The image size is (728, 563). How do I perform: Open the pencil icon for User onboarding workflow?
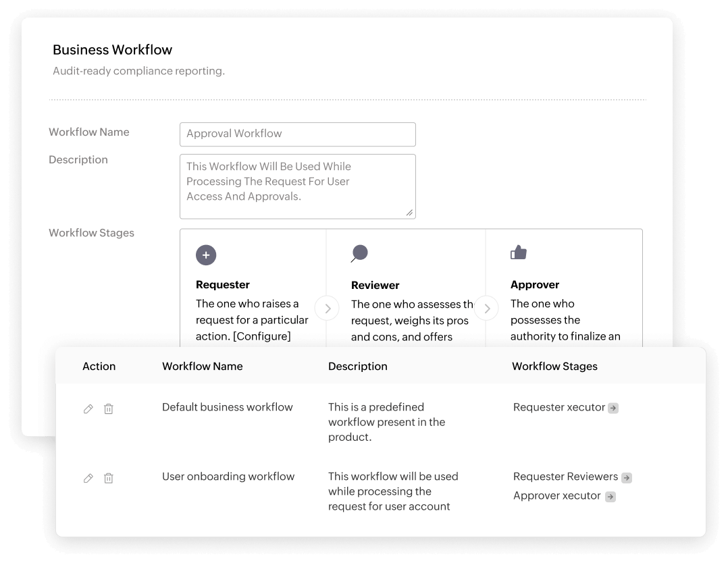88,478
